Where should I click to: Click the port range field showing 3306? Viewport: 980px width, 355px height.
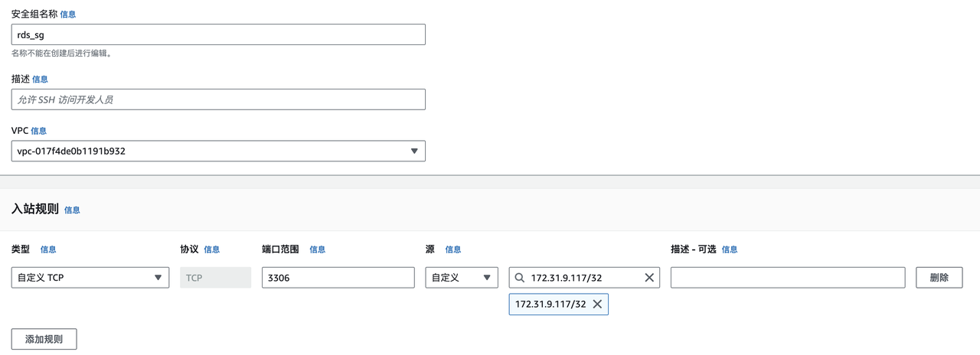[x=338, y=278]
